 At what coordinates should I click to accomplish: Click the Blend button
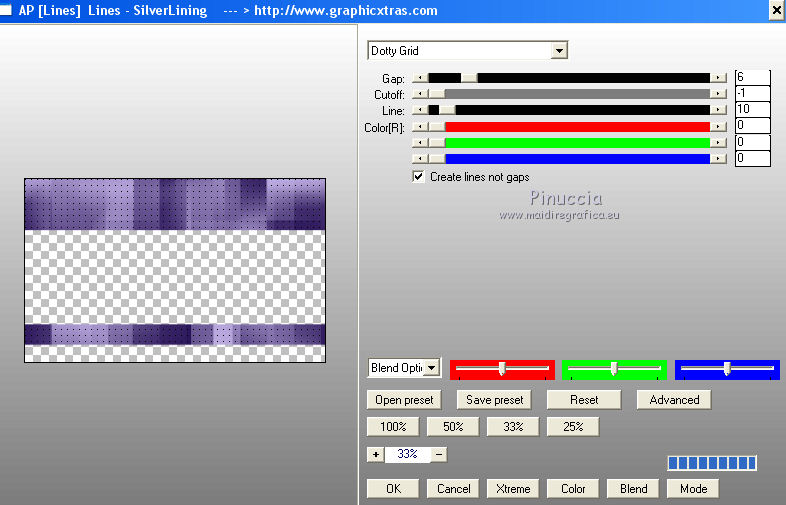click(x=633, y=488)
